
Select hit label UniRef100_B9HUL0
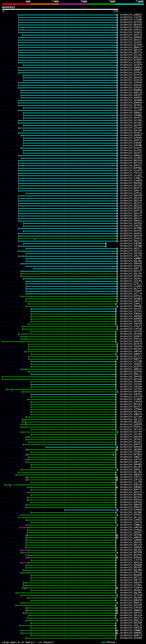click(131, 469)
